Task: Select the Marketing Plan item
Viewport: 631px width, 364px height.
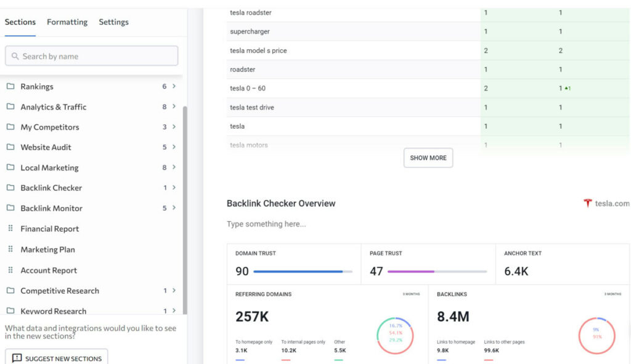Action: [x=48, y=250]
